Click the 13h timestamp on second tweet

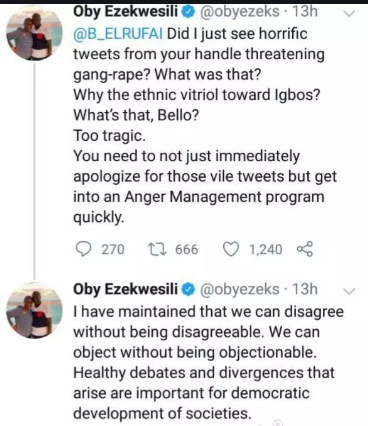coord(305,289)
